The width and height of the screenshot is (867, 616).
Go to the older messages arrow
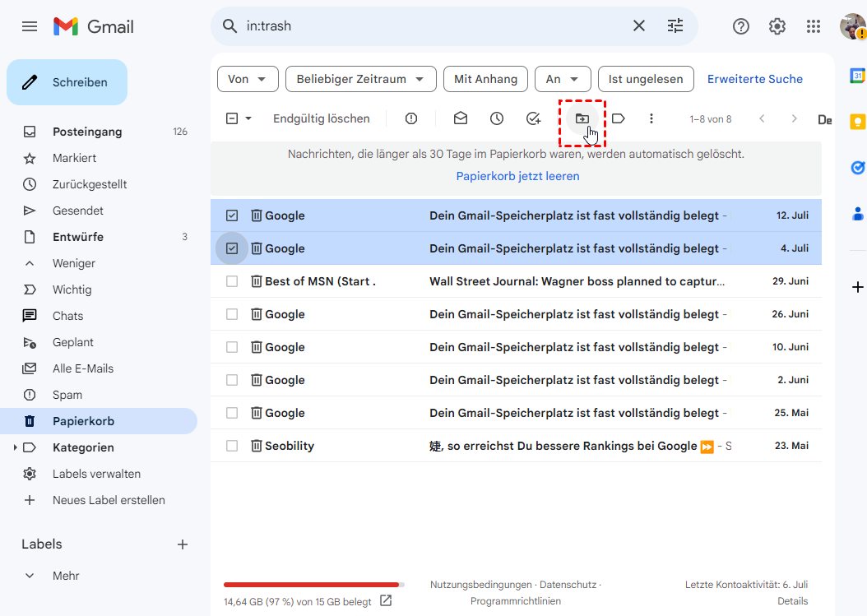(794, 118)
